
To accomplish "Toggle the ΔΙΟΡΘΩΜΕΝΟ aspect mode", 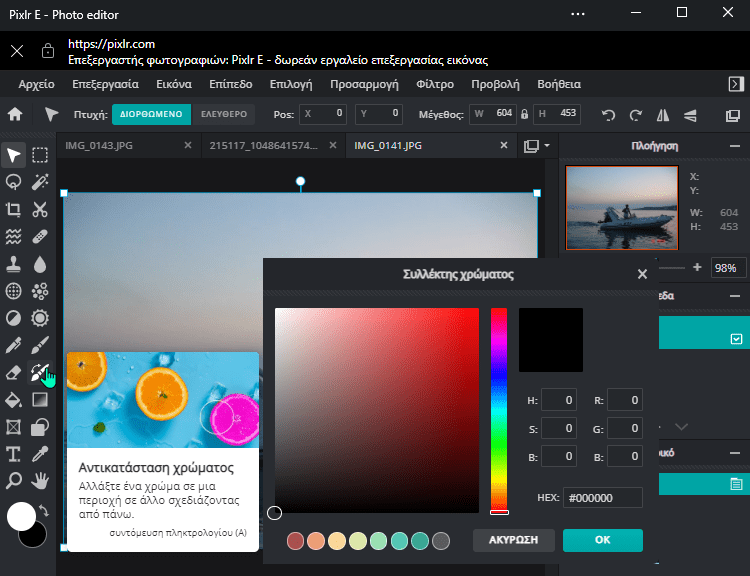I will pos(150,114).
